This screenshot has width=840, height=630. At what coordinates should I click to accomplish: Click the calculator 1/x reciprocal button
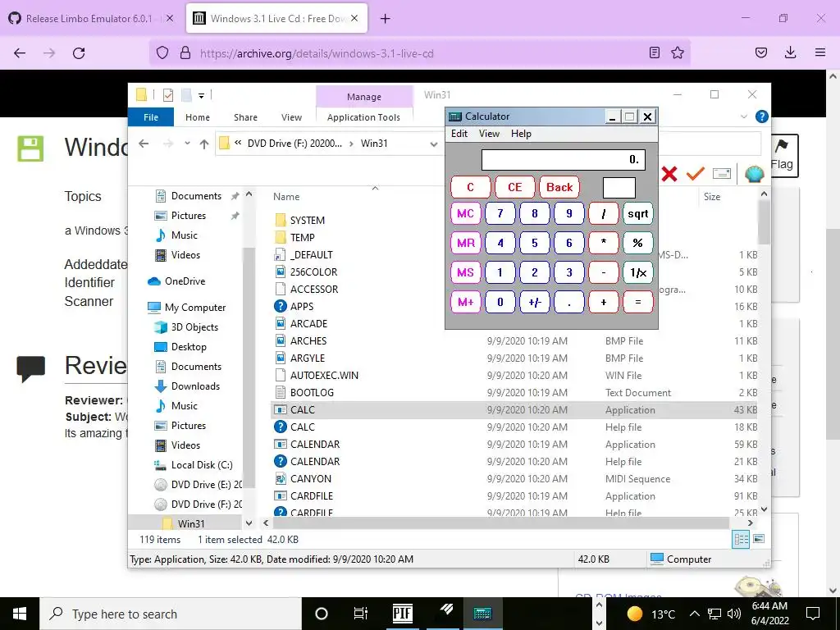(x=637, y=272)
